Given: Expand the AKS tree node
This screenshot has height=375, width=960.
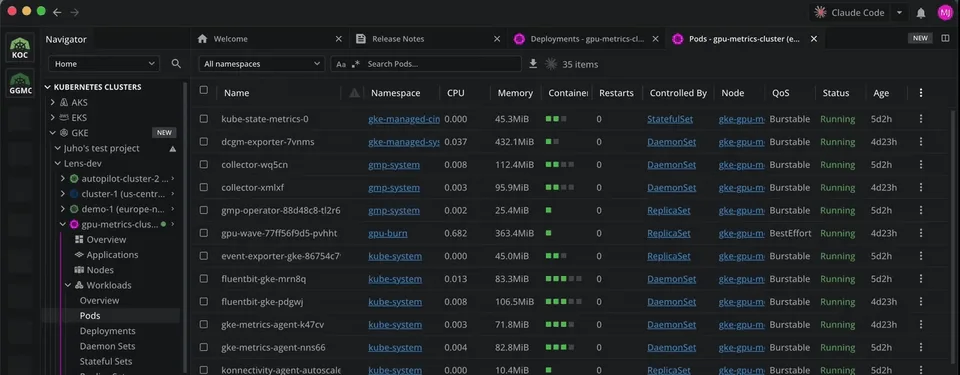Looking at the screenshot, I should click(x=53, y=102).
